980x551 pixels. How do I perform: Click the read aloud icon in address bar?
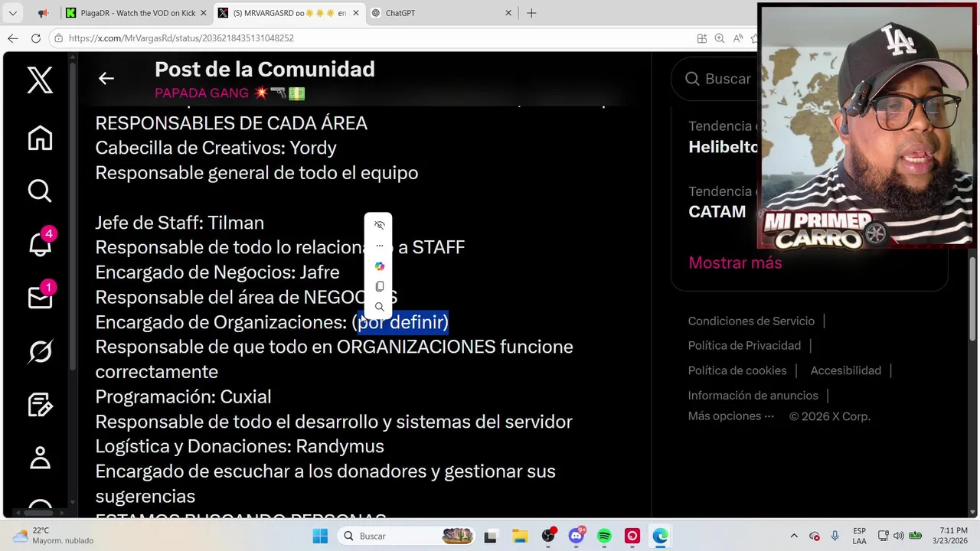[737, 38]
